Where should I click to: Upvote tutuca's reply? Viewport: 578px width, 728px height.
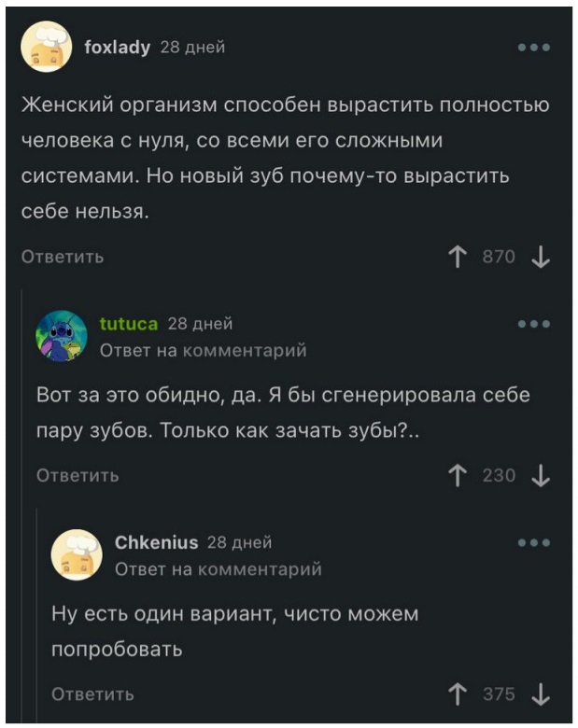click(458, 476)
